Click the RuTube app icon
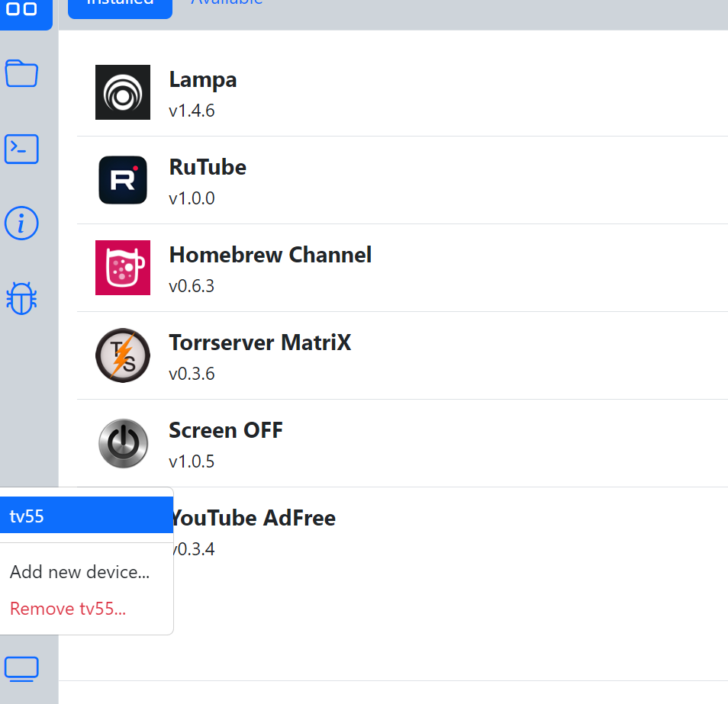 pyautogui.click(x=123, y=180)
